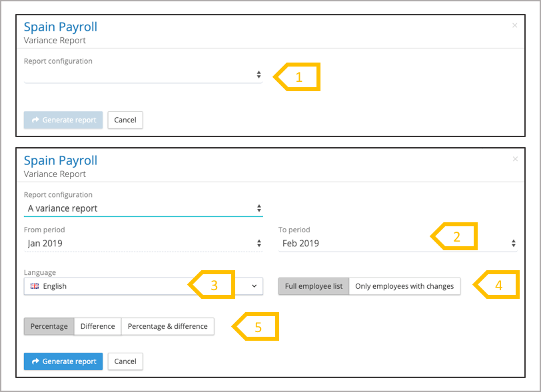Expand the To period Feb 2019 dropdown
The width and height of the screenshot is (541, 392).
398,244
